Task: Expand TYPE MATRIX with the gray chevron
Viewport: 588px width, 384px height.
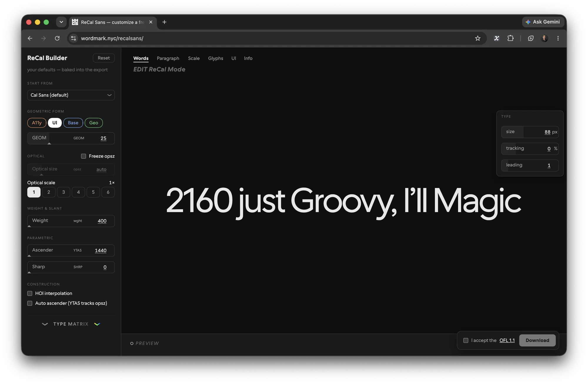Action: pos(45,324)
